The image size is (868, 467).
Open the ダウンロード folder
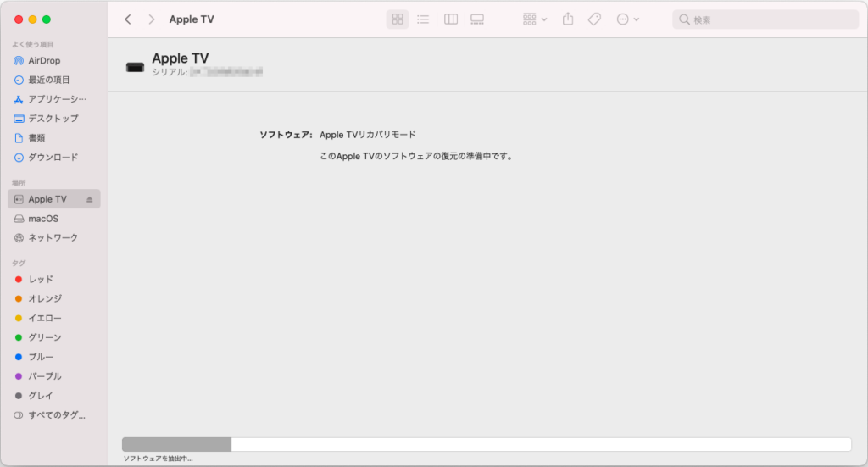[53, 158]
